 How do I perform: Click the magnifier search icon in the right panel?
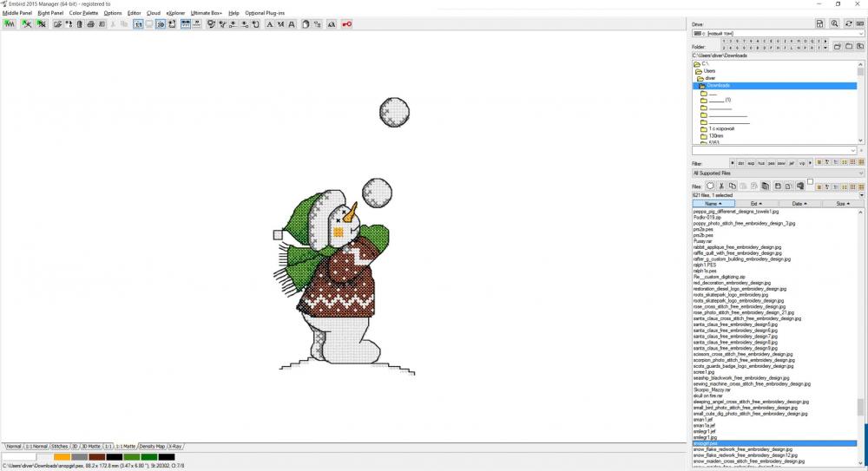[x=835, y=23]
